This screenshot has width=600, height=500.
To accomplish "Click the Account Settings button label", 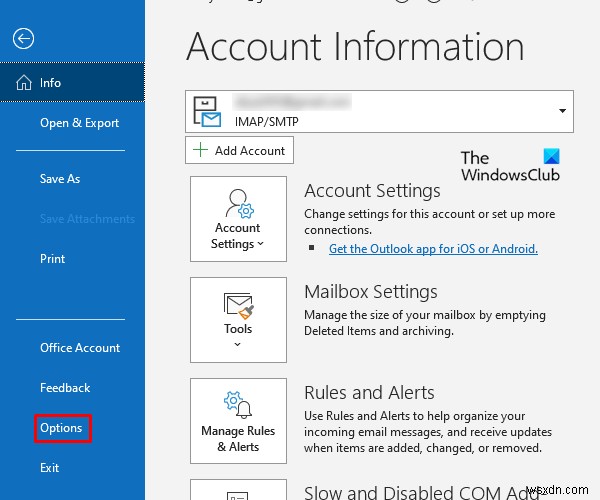I will (237, 236).
